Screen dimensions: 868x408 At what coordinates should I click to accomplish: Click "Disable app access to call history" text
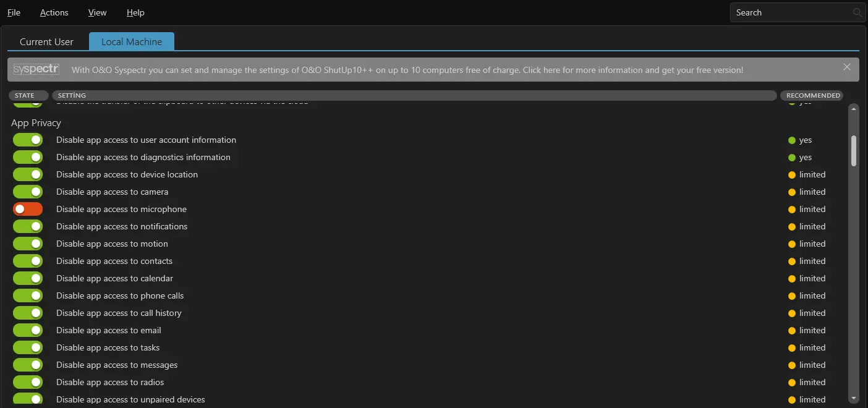pyautogui.click(x=119, y=313)
